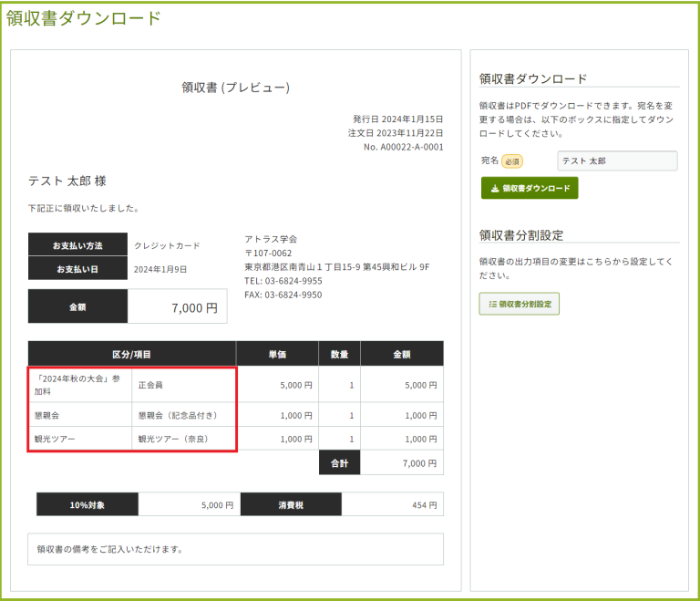
Task: Click the list icon on 領収書分割設定 button
Action: pos(492,305)
